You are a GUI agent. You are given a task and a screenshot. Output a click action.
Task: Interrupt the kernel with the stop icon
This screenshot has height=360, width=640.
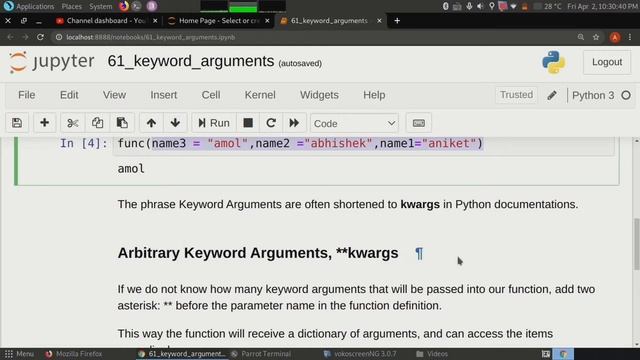(x=248, y=123)
